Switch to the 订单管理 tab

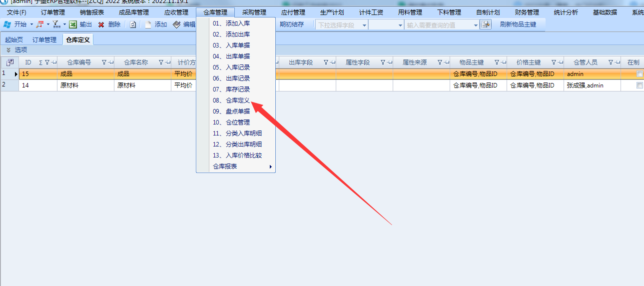[x=44, y=39]
